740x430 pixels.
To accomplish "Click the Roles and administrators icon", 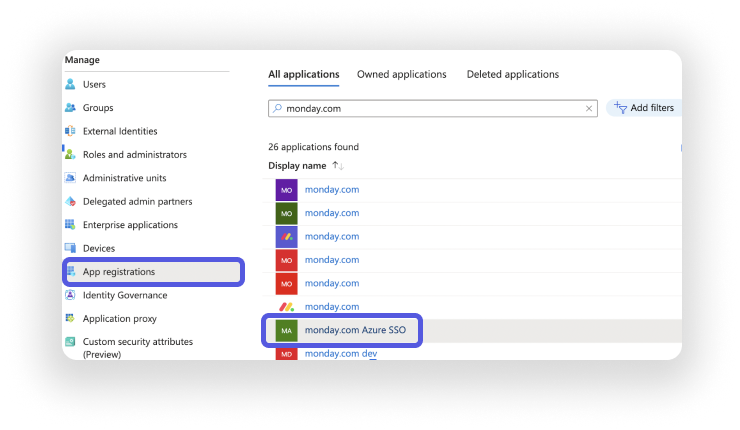I will (x=70, y=154).
